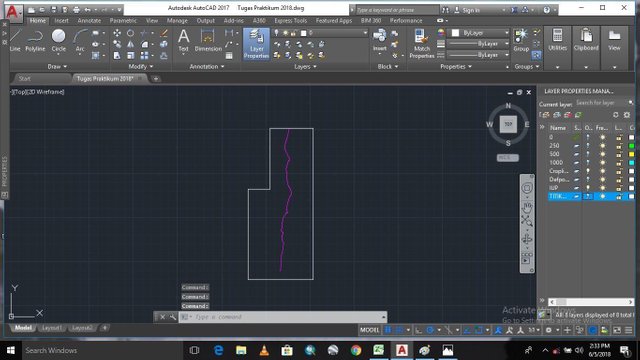Click the yellow color swatch of layer 500
The width and height of the screenshot is (640, 360).
(631, 154)
